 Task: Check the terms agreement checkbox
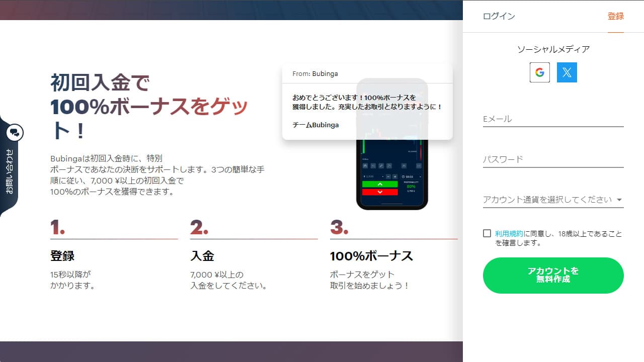(x=487, y=233)
